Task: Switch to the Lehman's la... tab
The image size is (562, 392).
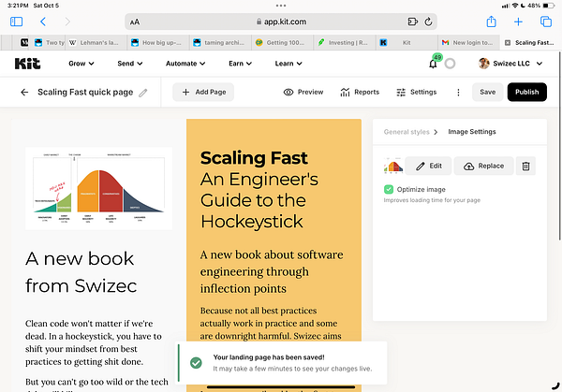Action: (x=96, y=43)
